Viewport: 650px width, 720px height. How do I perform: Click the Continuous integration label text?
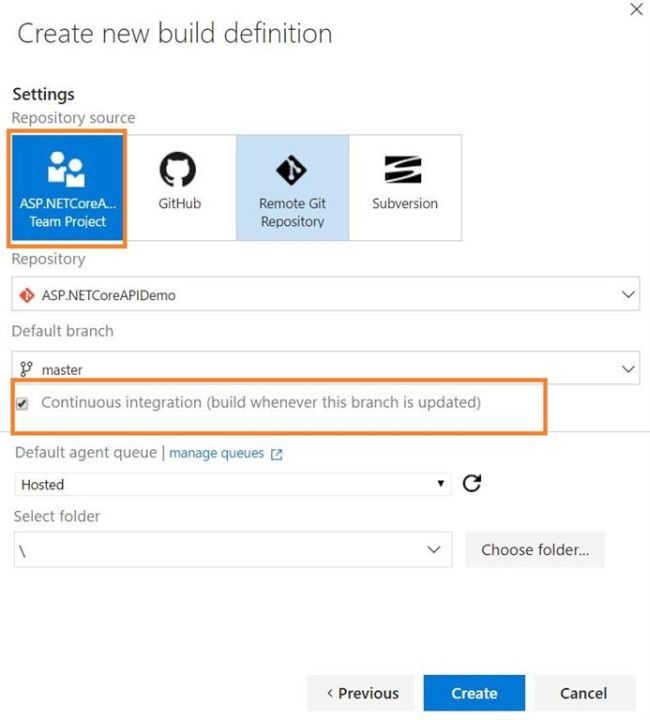pyautogui.click(x=261, y=403)
